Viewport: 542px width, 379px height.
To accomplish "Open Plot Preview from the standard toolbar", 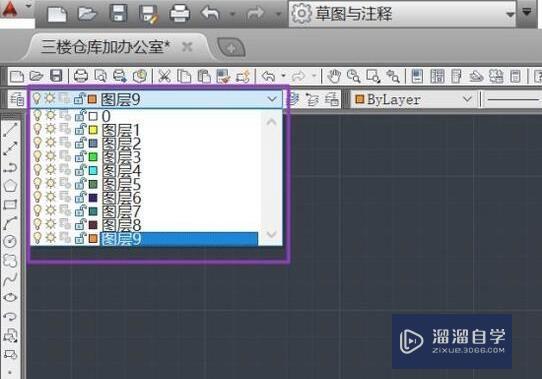I will click(x=100, y=76).
